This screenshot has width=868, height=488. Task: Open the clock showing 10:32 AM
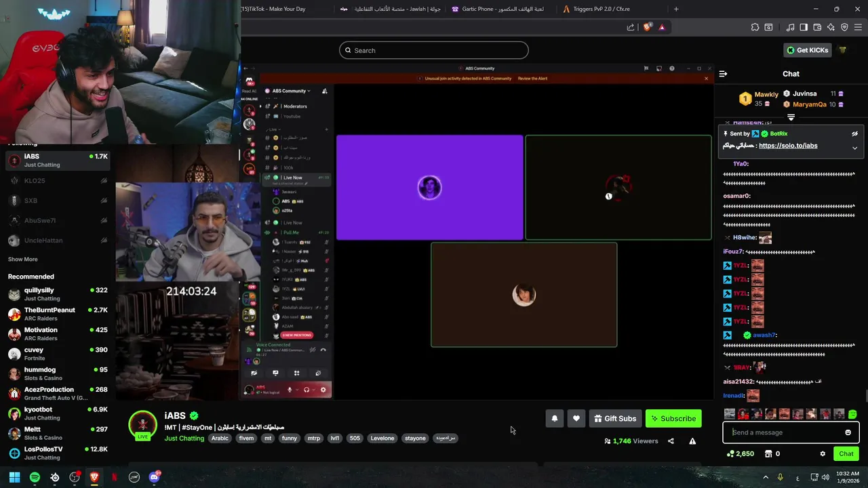[x=847, y=477]
